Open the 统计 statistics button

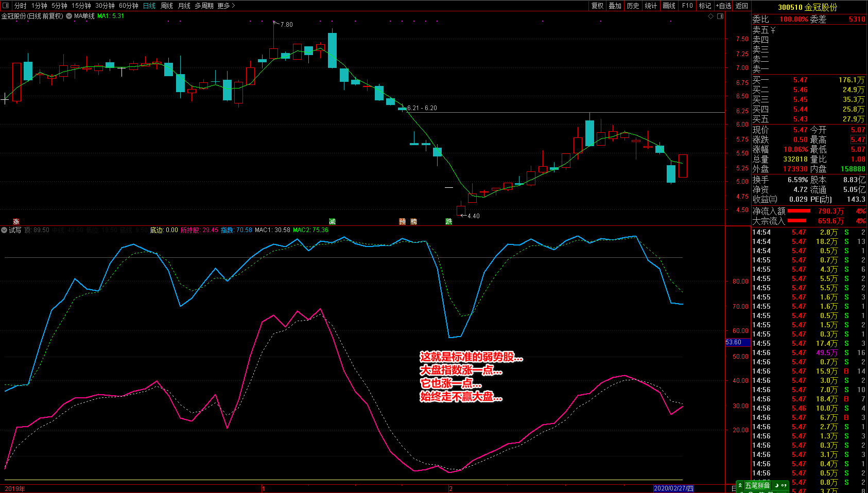651,6
